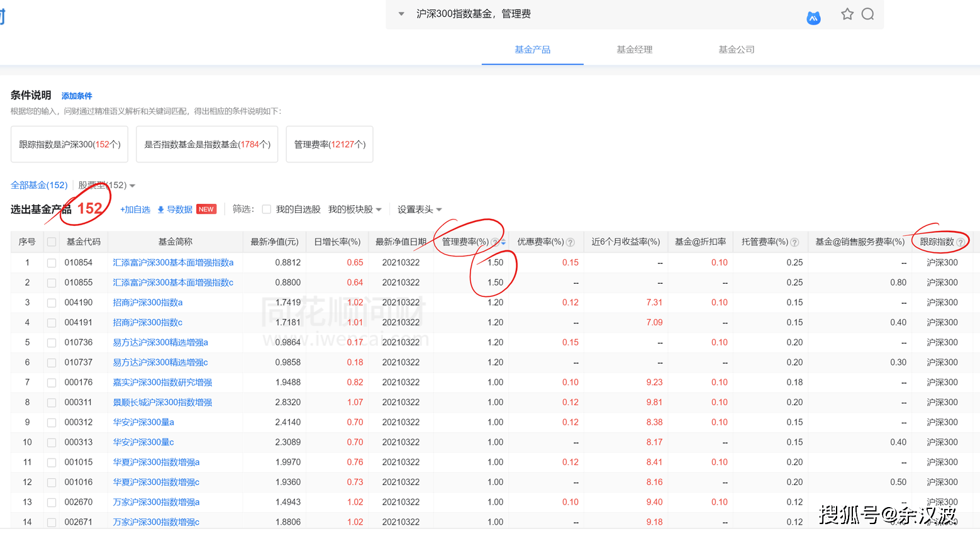Screen dimensions: 980x536
Task: Sort by 管理费率 using the sort arrows
Action: coord(503,242)
